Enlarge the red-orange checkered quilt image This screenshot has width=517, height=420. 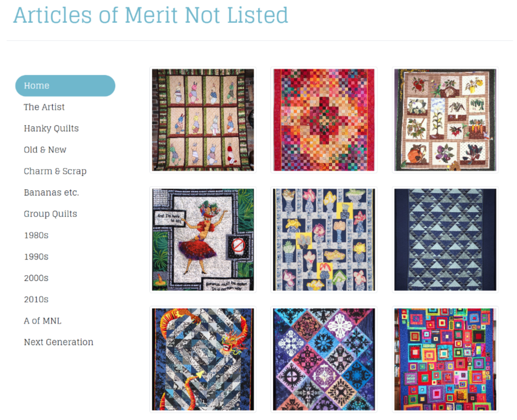click(x=324, y=120)
